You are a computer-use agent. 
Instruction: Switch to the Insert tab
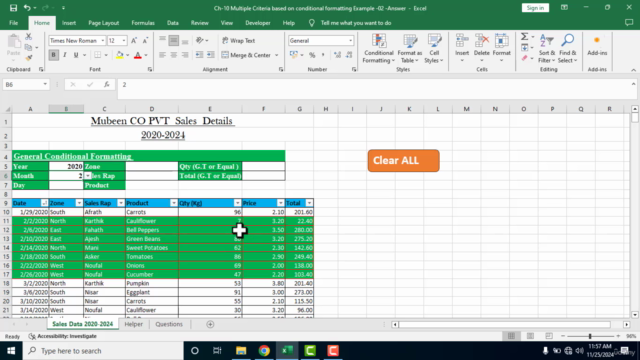click(x=69, y=23)
